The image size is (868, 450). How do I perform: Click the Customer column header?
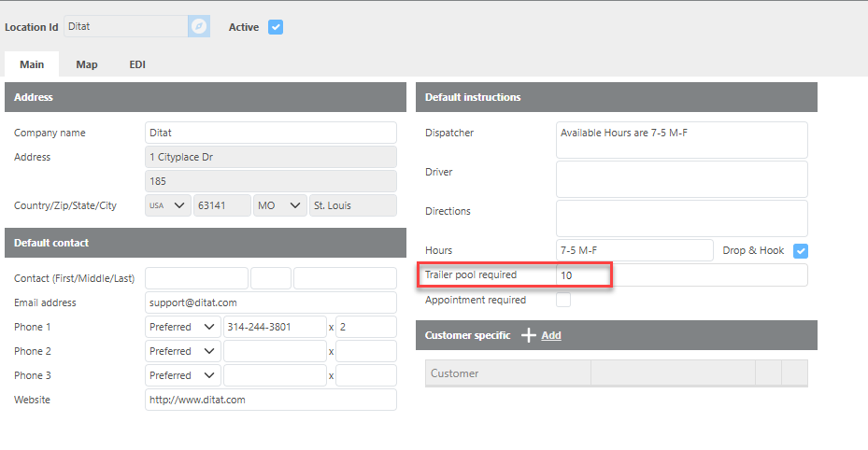point(507,373)
